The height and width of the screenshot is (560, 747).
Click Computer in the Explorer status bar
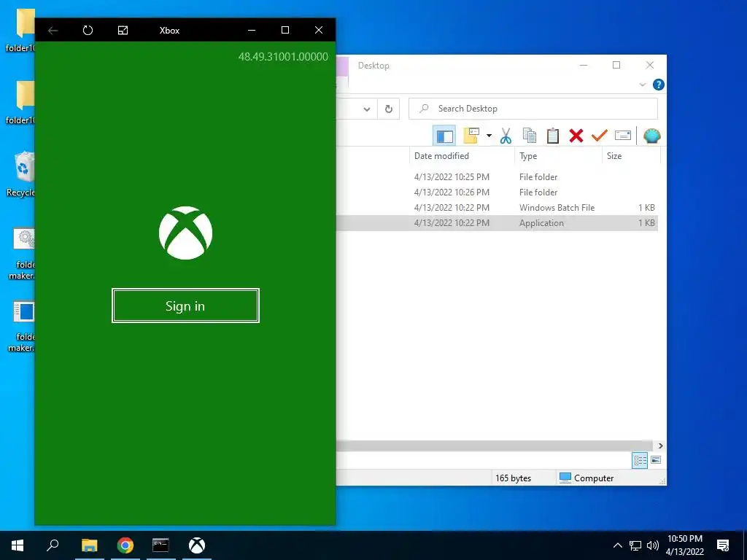pyautogui.click(x=587, y=478)
